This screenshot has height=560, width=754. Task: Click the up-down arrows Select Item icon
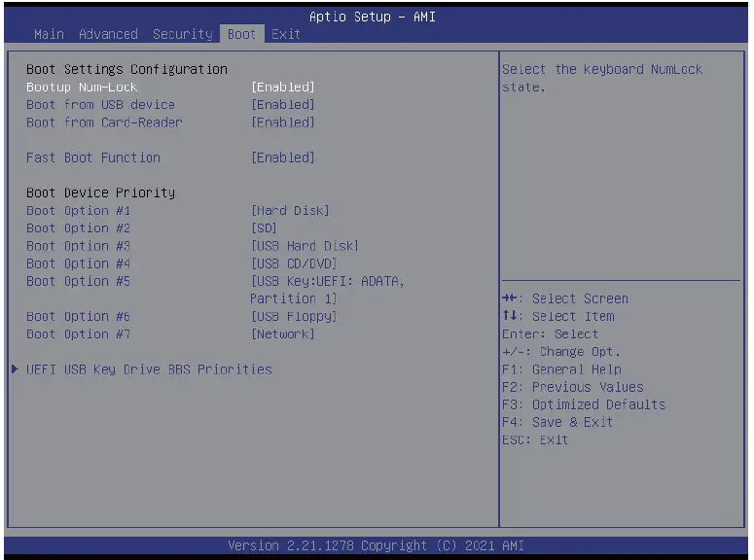pyautogui.click(x=509, y=316)
